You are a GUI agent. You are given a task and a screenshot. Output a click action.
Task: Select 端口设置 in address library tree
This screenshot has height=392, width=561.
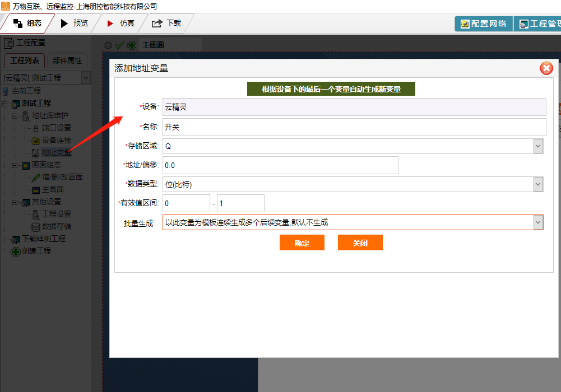(x=56, y=128)
